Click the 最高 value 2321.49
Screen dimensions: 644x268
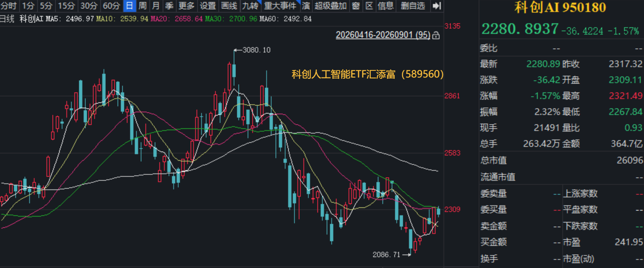coord(625,96)
